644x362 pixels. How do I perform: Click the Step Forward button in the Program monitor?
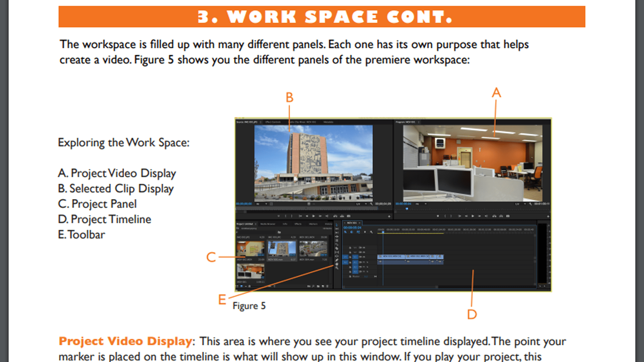click(480, 217)
